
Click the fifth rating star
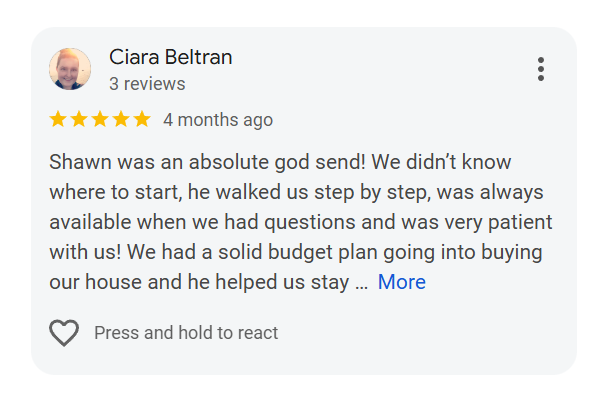click(142, 120)
